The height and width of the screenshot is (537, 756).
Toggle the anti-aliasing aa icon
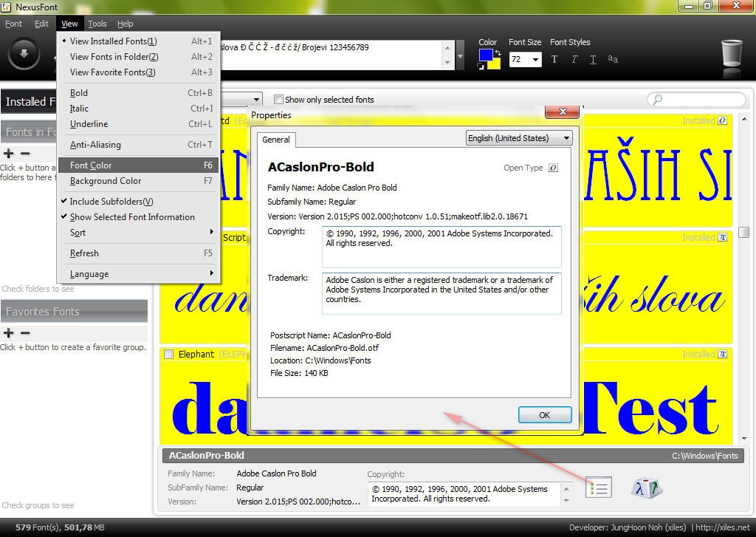613,59
